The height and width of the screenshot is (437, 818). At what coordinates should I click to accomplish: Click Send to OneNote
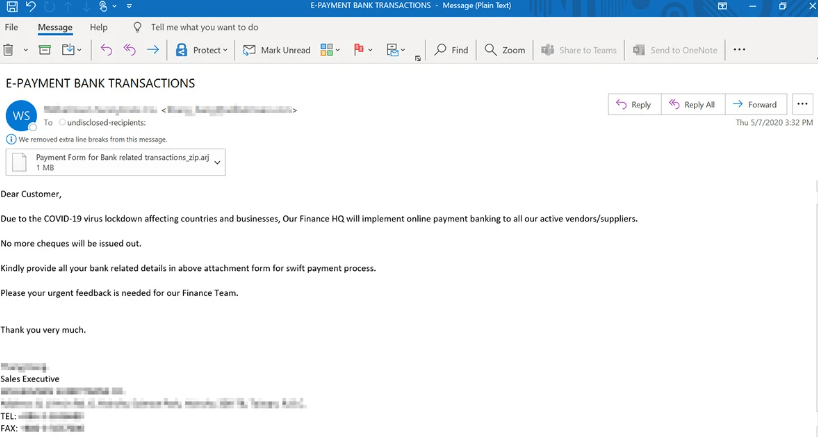(675, 50)
